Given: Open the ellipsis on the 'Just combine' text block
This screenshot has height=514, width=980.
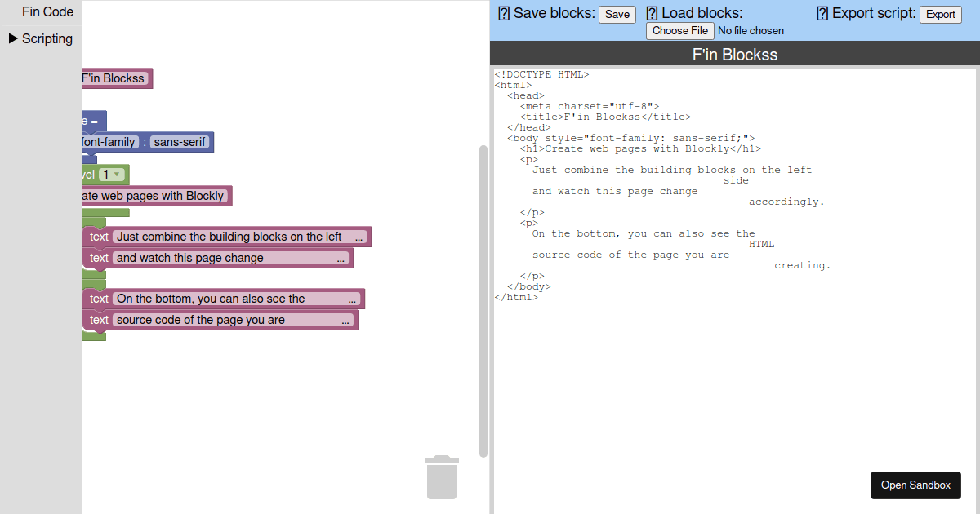Looking at the screenshot, I should tap(359, 237).
